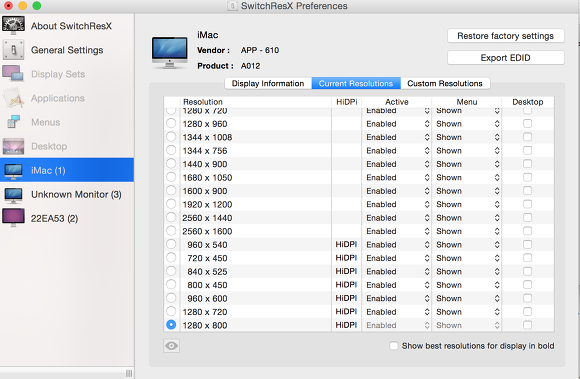Click the HiDPI column header
This screenshot has width=580, height=379.
point(347,102)
